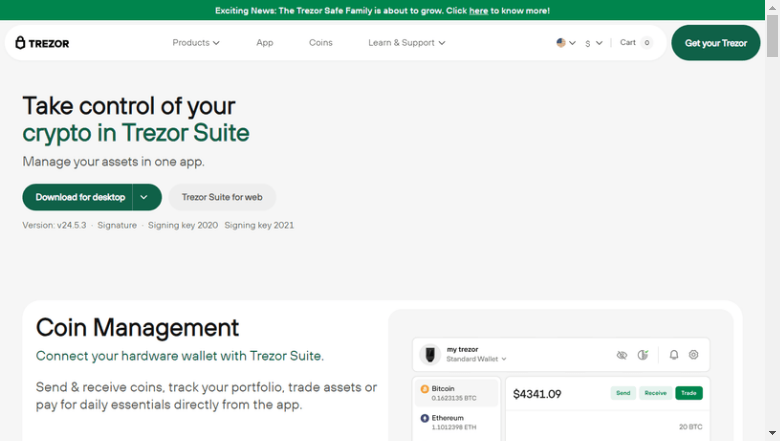Open the country flag selector
780x441 pixels.
click(566, 43)
